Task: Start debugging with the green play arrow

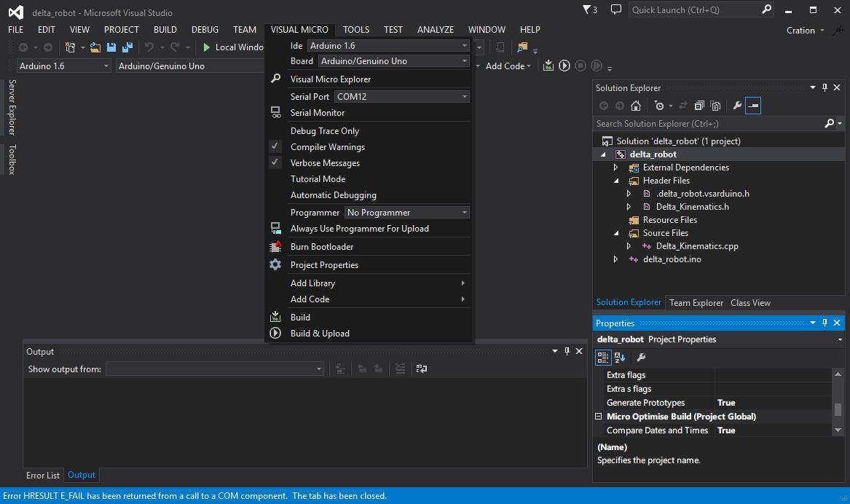Action: coord(207,47)
